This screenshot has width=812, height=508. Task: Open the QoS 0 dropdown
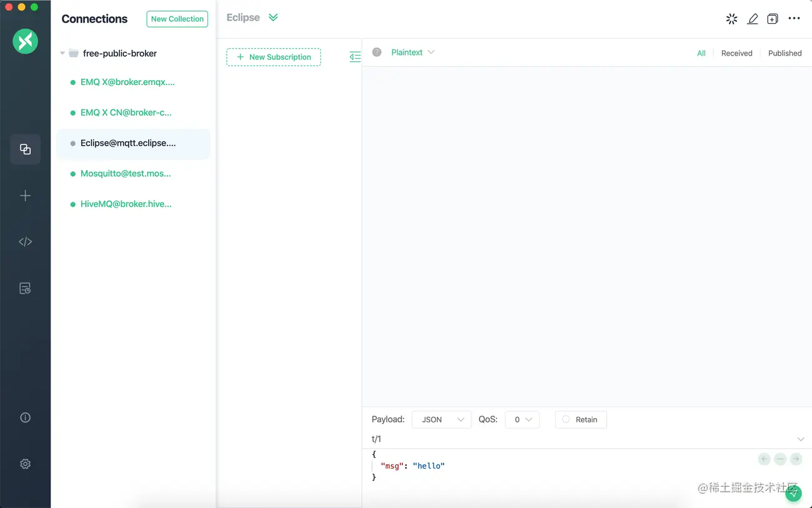[522, 419]
